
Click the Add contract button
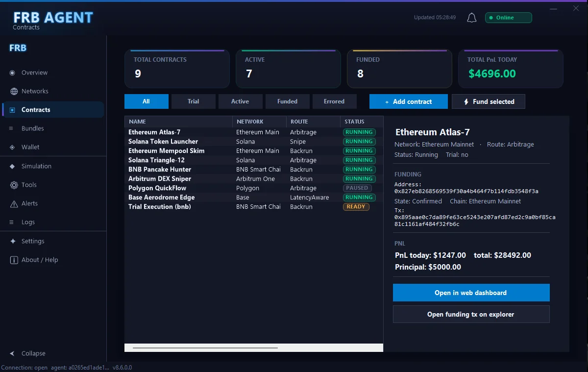[x=409, y=101]
